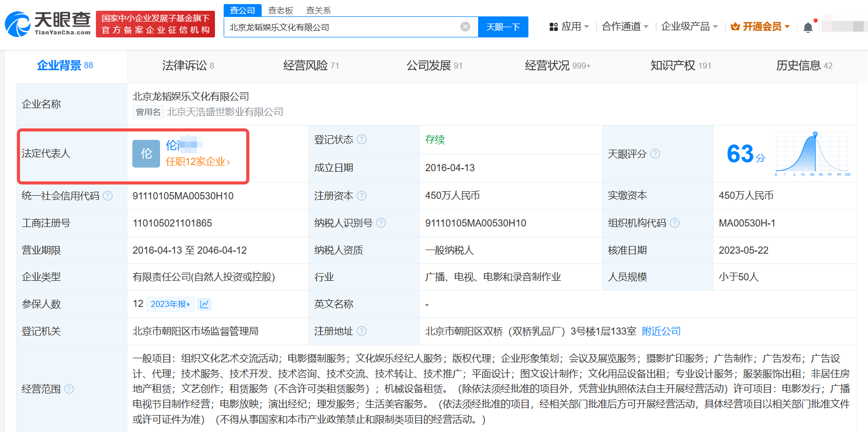The image size is (868, 432).
Task: Click the company name 北京龙韬娱乐文化有限公司 in table
Action: (191, 96)
